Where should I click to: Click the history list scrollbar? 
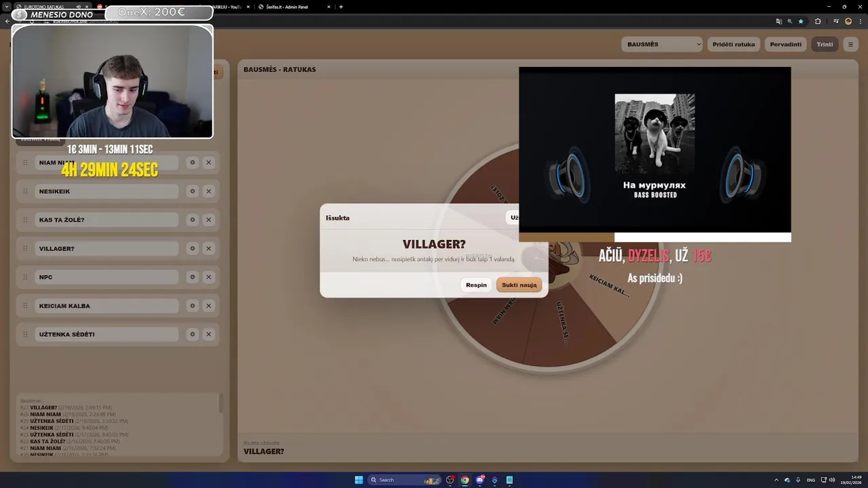pyautogui.click(x=221, y=403)
